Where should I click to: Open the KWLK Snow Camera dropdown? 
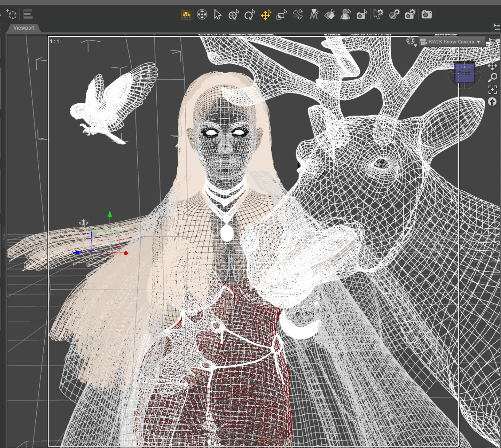[452, 42]
